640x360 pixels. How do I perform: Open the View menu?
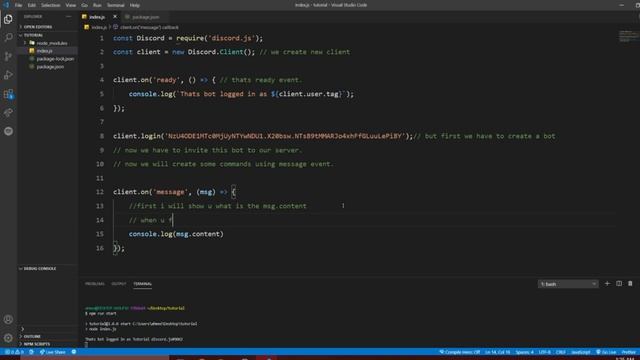click(71, 5)
